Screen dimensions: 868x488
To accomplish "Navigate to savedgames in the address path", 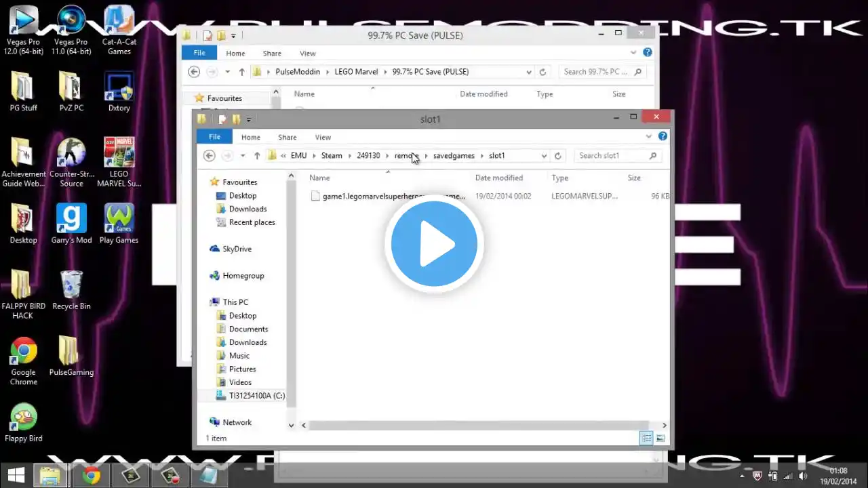I will (454, 156).
